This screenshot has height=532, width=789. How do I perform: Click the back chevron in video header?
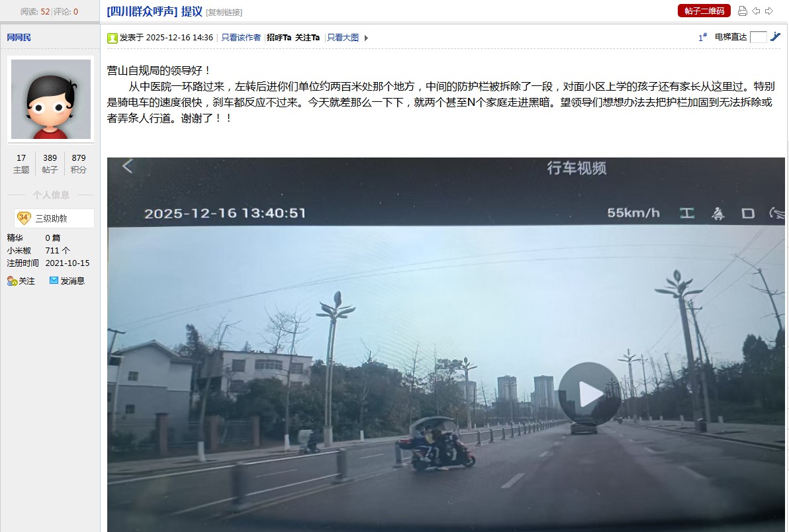(128, 166)
